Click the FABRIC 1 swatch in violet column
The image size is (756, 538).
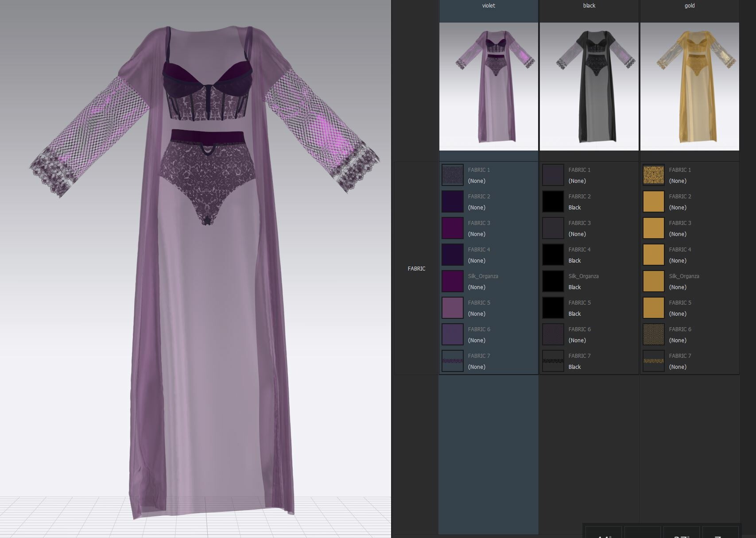453,175
